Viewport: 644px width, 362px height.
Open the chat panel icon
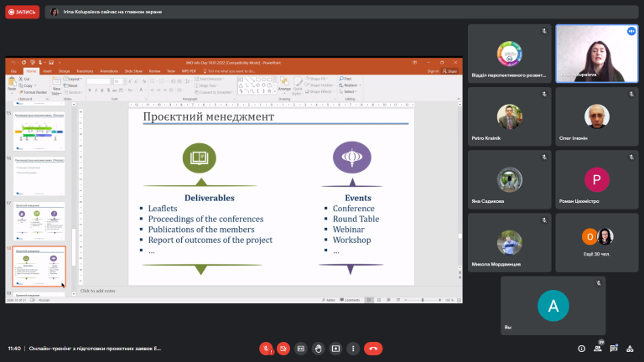point(614,349)
